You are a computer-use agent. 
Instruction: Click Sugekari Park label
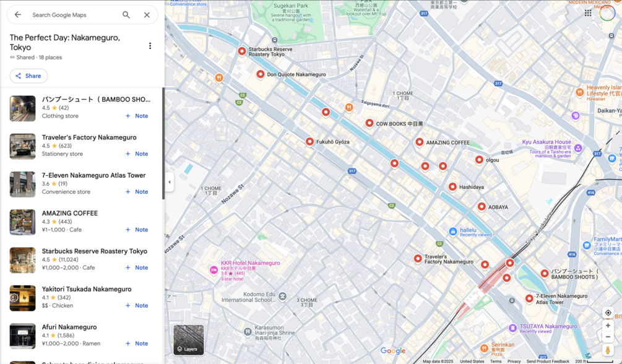[291, 6]
